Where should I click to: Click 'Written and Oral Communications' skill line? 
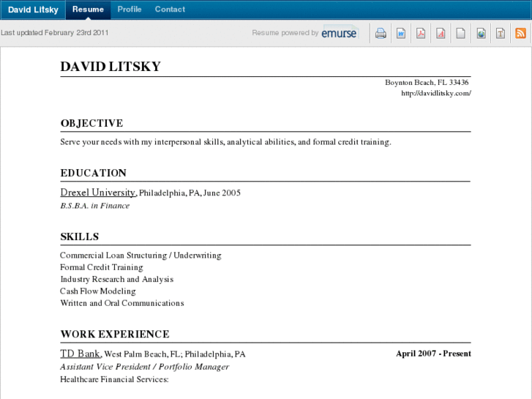click(x=122, y=303)
